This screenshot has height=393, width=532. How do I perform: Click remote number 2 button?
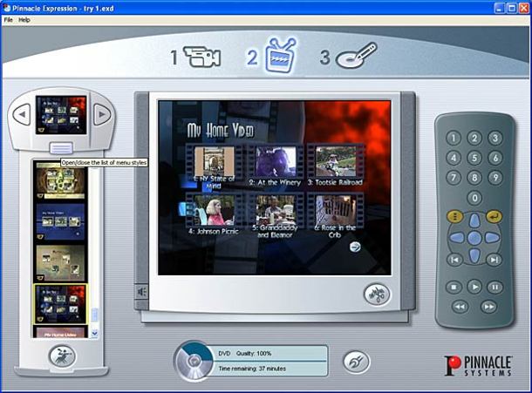coord(474,138)
